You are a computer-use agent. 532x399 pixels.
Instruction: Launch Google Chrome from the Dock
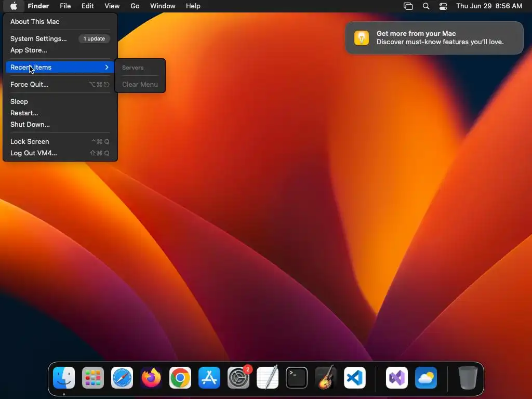180,378
